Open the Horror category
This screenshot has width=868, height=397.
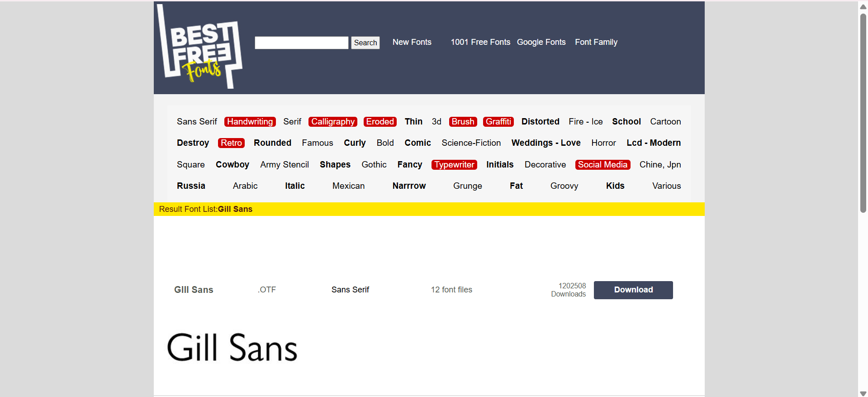coord(603,143)
